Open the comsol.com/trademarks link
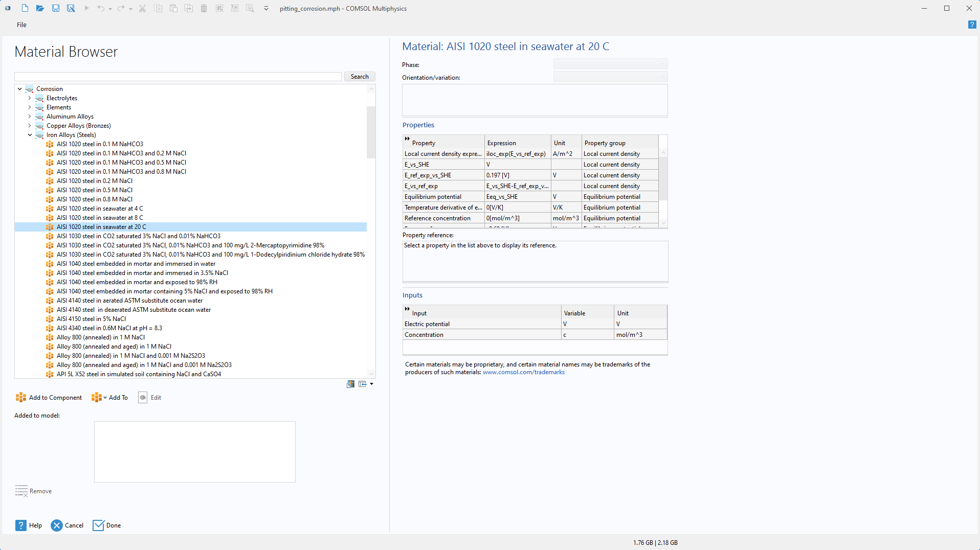 pyautogui.click(x=523, y=372)
